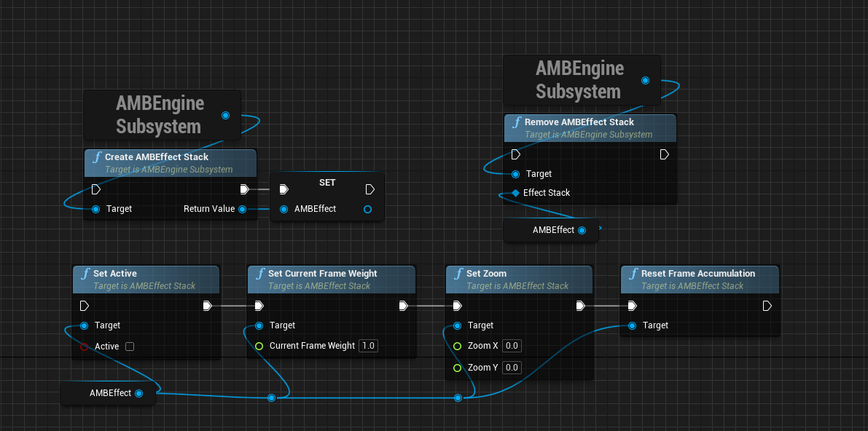
Task: Click the Set Zoom exec input pin
Action: pos(457,306)
